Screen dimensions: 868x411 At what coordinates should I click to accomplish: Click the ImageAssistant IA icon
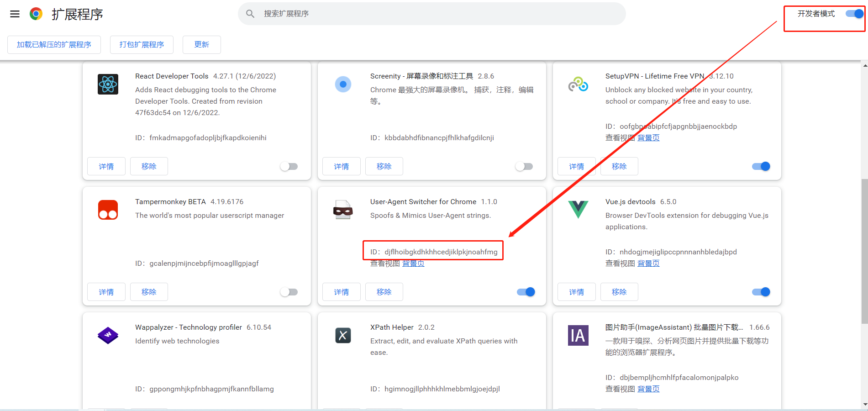[578, 335]
